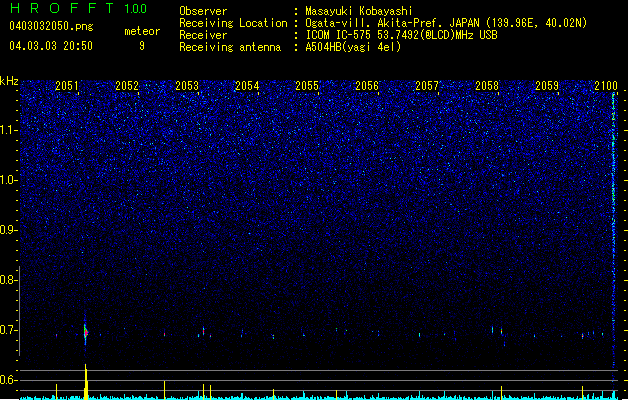Click the 2057 time axis marker
Image resolution: width=629 pixels, height=400 pixels.
[427, 85]
